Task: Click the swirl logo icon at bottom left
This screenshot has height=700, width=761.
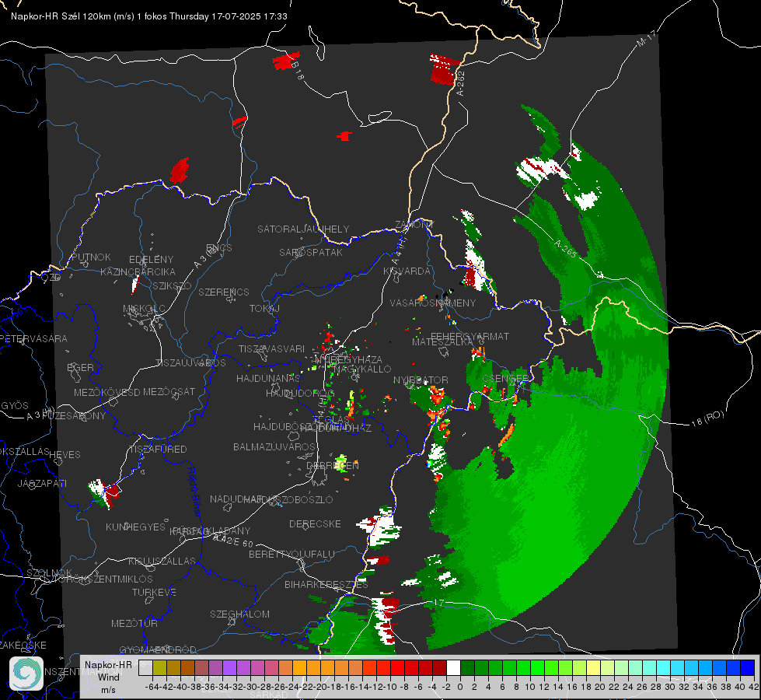Action: [x=26, y=674]
